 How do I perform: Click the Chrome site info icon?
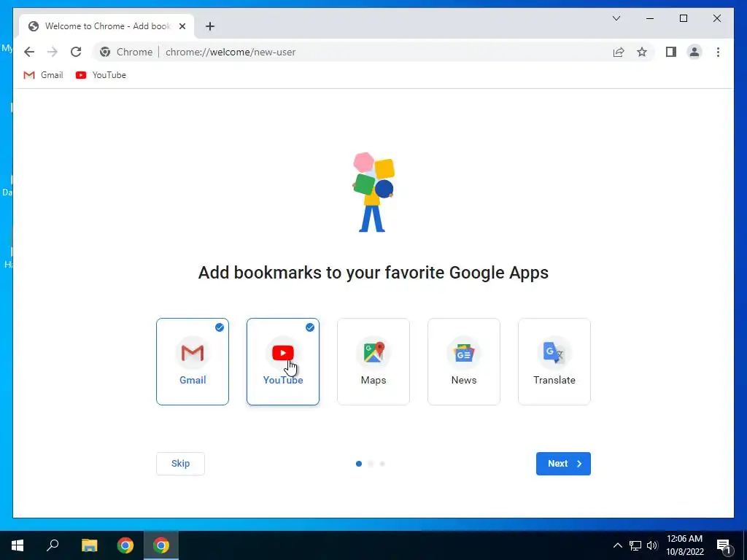[105, 52]
